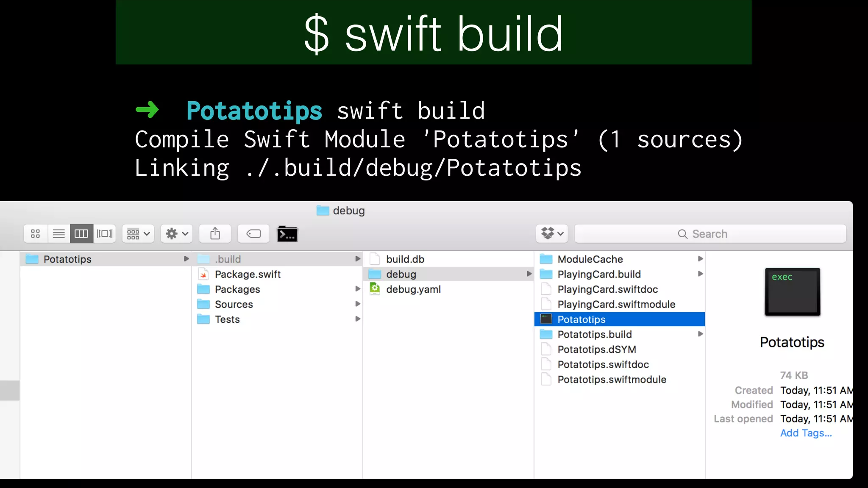
Task: Expand arrow of the .build folder
Action: click(358, 259)
